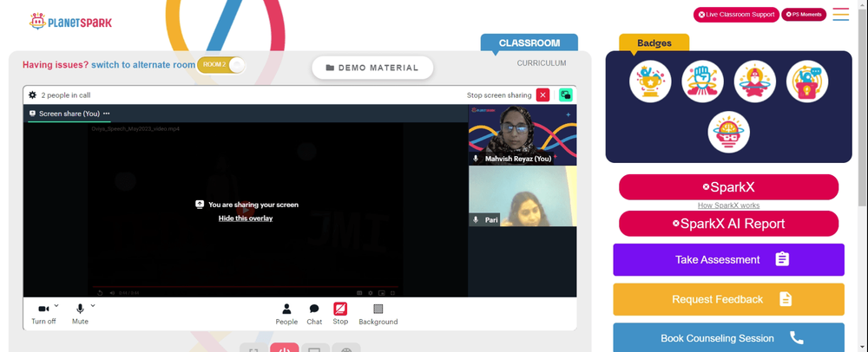Click the meditating wizard badge
868x352 pixels.
click(x=754, y=81)
